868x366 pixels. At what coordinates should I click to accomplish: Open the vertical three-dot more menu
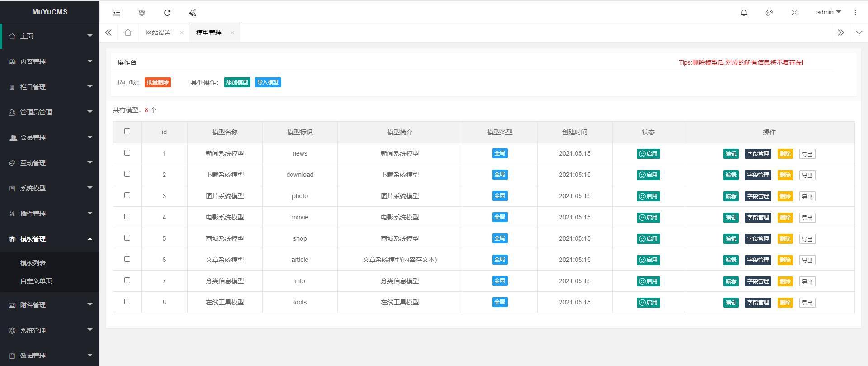point(855,13)
